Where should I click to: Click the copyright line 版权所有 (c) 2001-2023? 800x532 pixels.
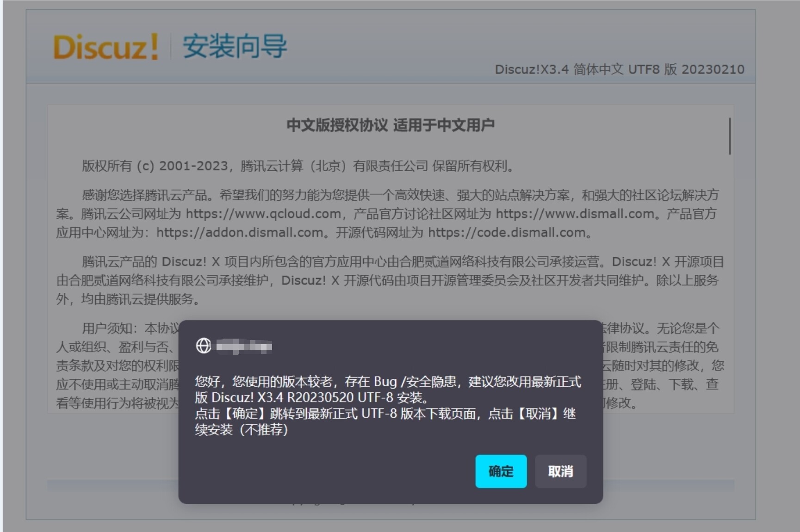[155, 166]
